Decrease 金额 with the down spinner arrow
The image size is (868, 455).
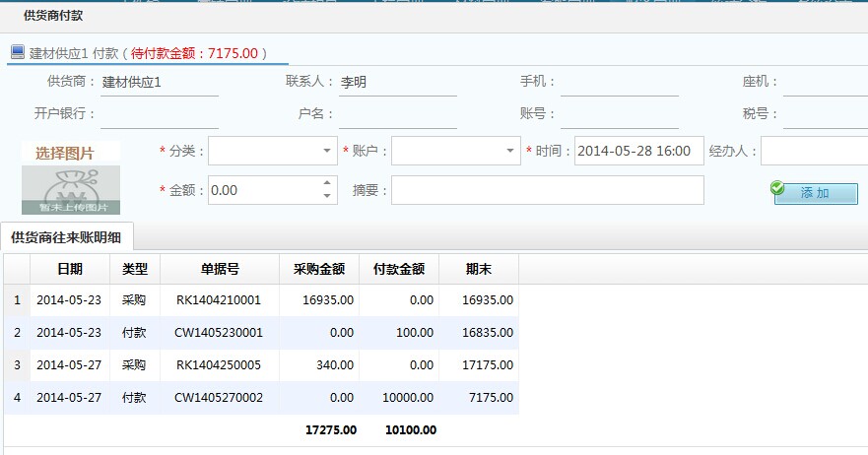(x=327, y=196)
